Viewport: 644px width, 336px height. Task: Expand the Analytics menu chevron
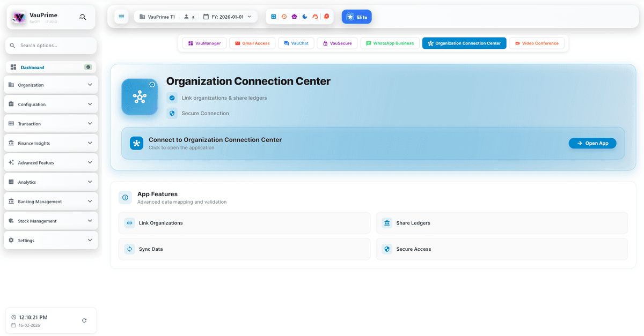90,182
